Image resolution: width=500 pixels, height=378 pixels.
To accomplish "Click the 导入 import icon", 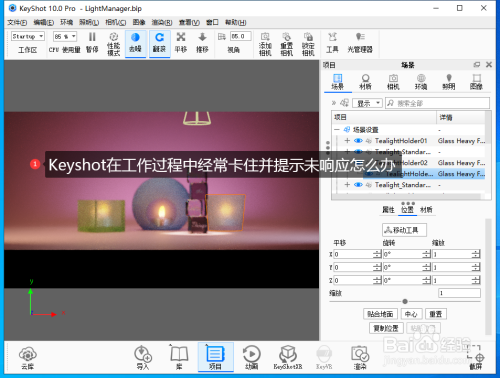I will click(143, 358).
